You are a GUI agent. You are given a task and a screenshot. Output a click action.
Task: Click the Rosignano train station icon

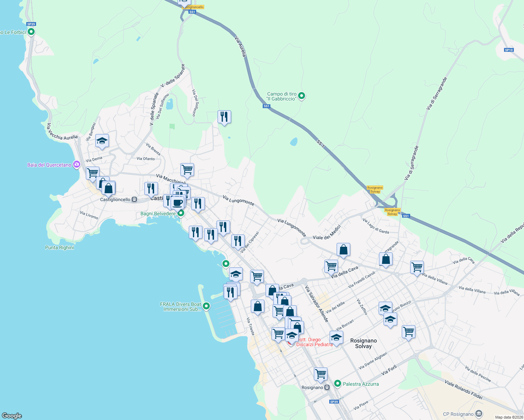pyautogui.click(x=327, y=387)
